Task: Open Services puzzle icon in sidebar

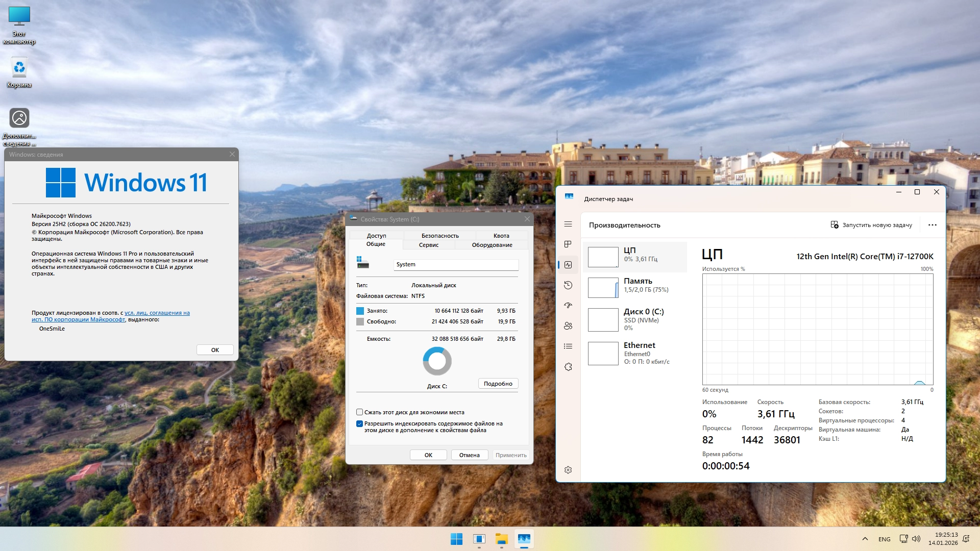Action: coord(568,367)
